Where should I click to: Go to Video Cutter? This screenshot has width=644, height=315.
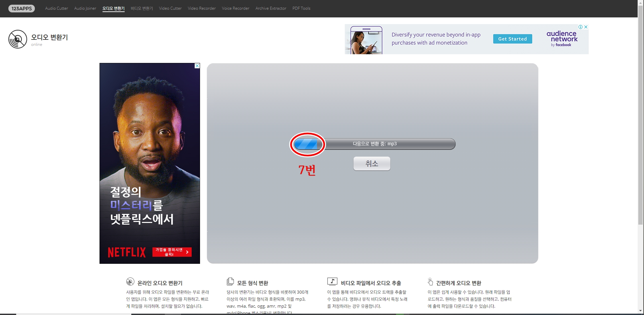(x=170, y=8)
